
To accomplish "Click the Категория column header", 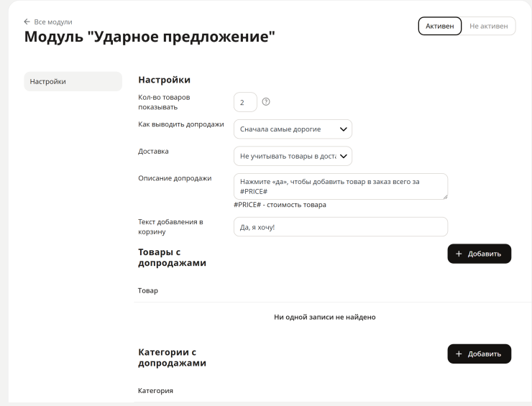I will click(x=155, y=391).
